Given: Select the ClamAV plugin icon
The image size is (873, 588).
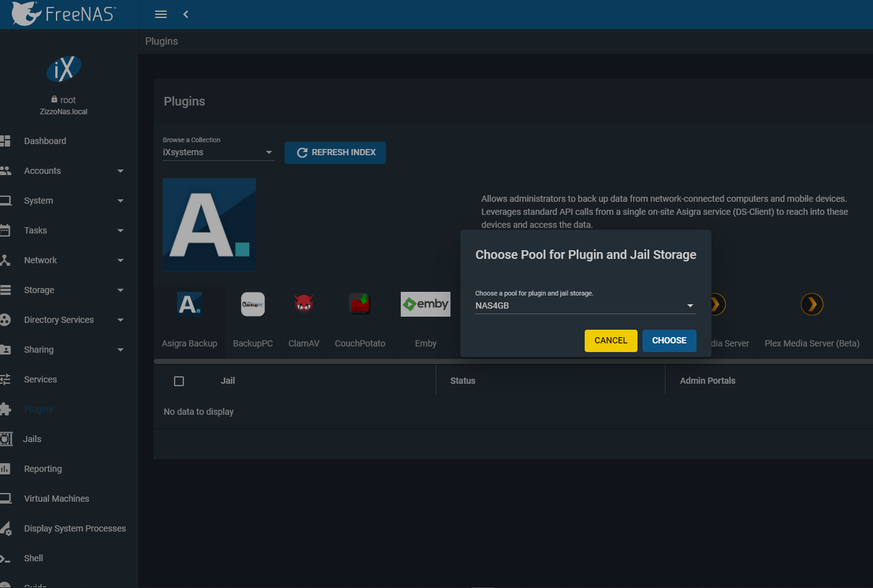Looking at the screenshot, I should pos(304,304).
